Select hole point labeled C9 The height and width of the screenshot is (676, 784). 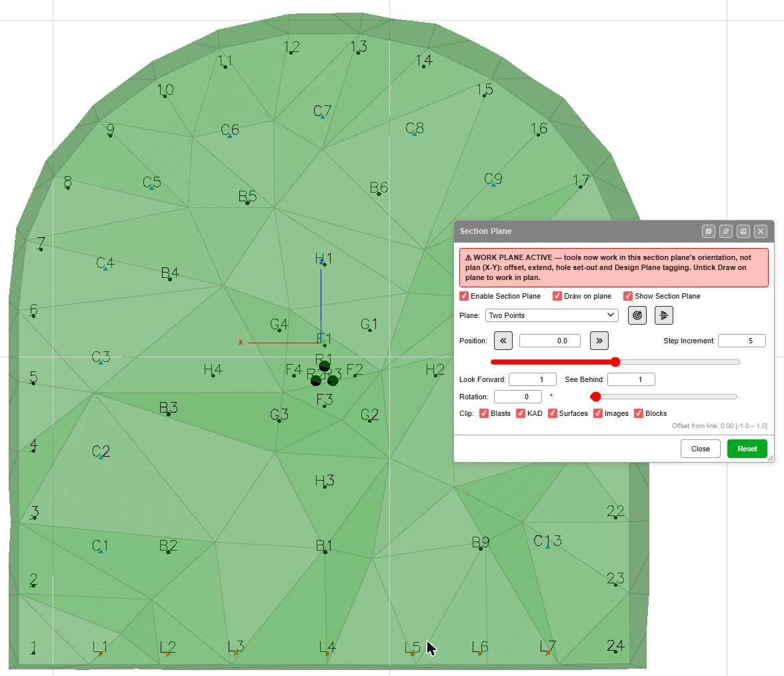[493, 185]
